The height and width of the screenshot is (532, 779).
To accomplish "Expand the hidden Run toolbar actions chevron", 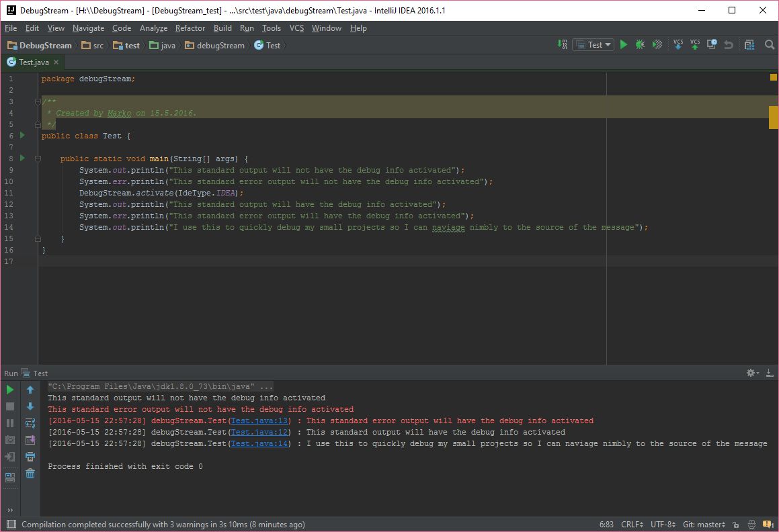I will click(x=10, y=510).
